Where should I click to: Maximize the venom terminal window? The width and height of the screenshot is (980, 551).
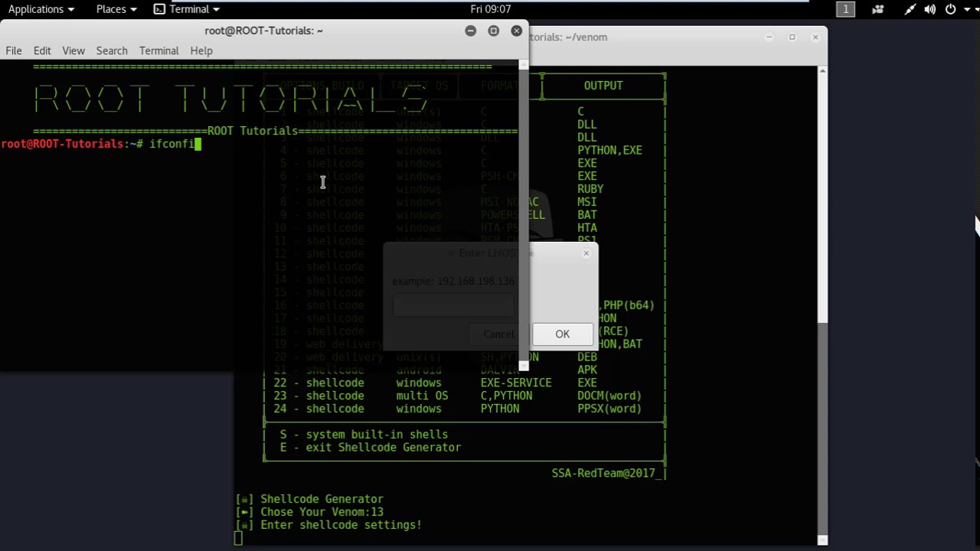point(792,37)
